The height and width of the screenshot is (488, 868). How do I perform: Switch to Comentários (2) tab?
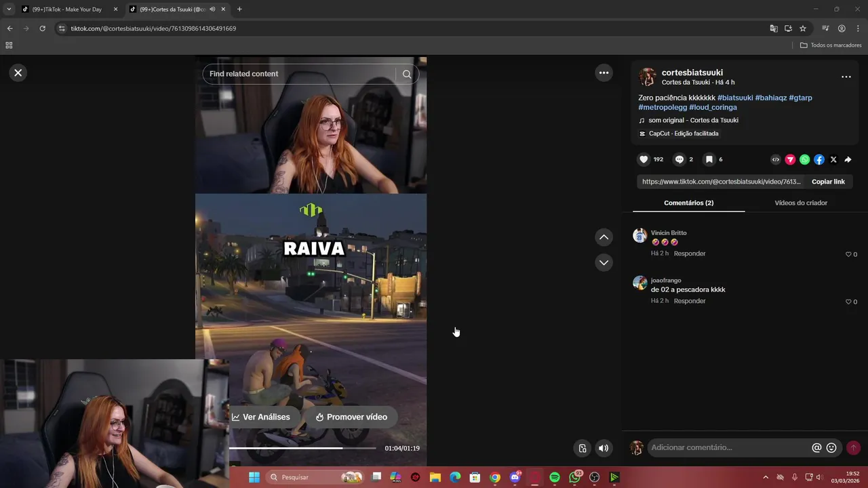(688, 203)
